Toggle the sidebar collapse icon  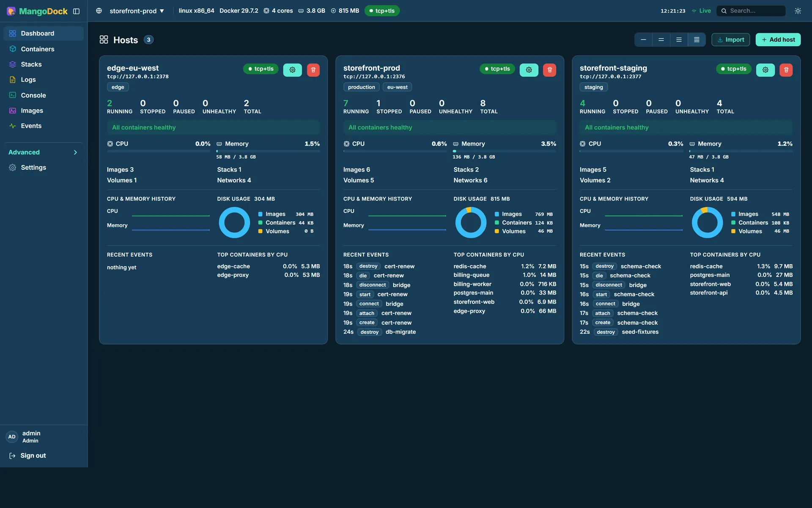(x=76, y=11)
